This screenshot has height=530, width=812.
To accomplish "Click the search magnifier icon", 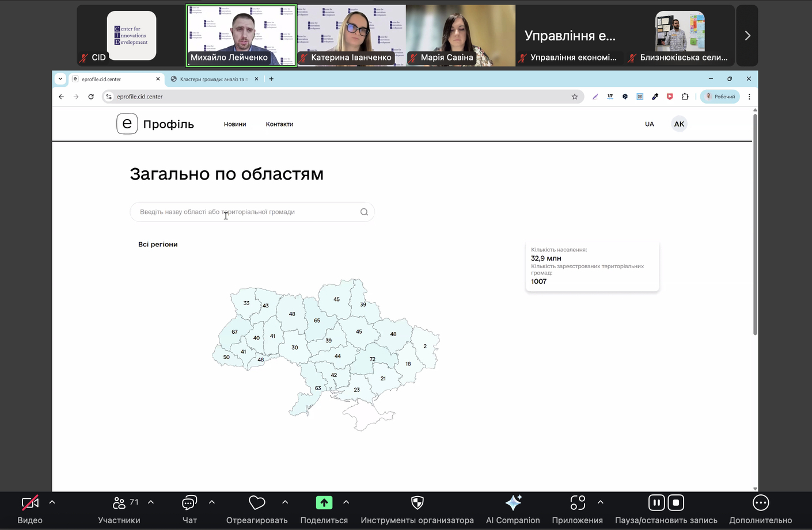I will [x=364, y=212].
